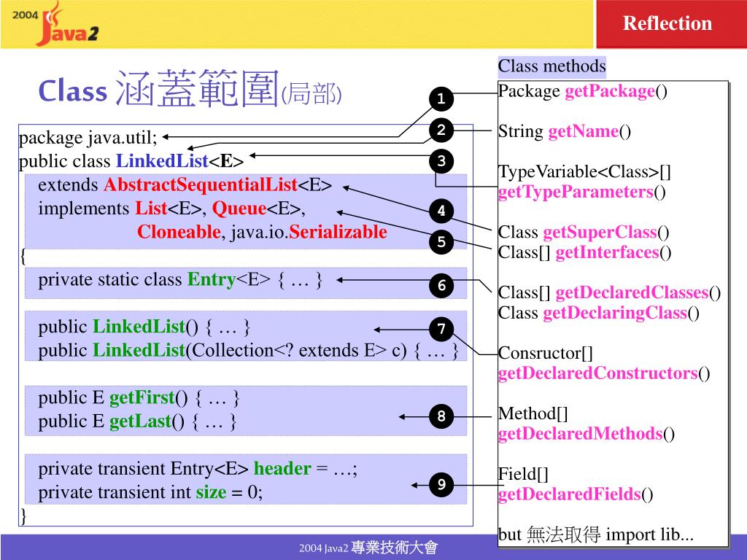Click the red Serializable interface name

point(338,231)
